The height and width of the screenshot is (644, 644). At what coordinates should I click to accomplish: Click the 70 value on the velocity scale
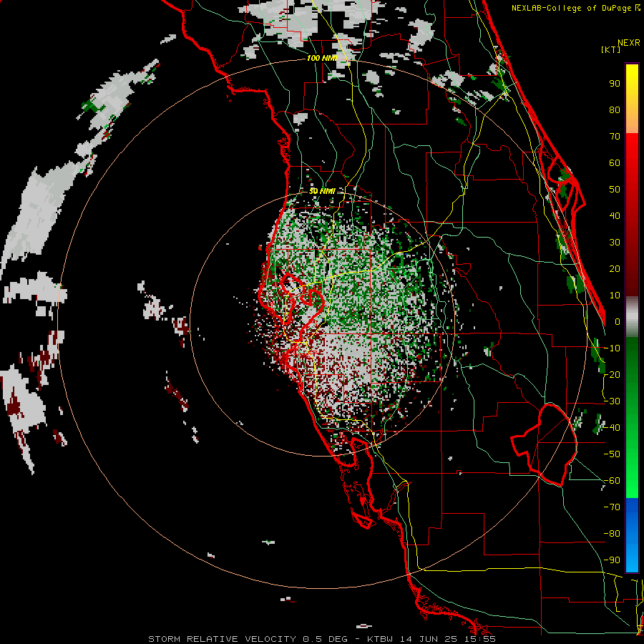pyautogui.click(x=615, y=137)
